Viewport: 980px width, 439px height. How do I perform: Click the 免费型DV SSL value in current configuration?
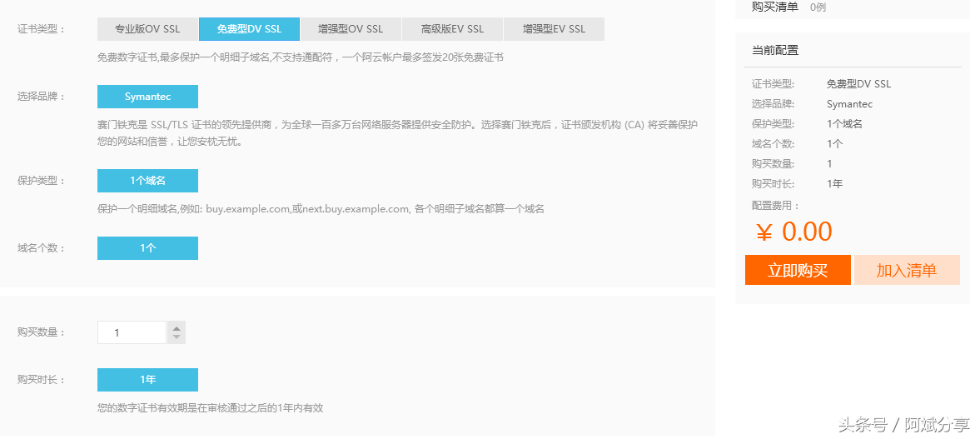pos(858,84)
